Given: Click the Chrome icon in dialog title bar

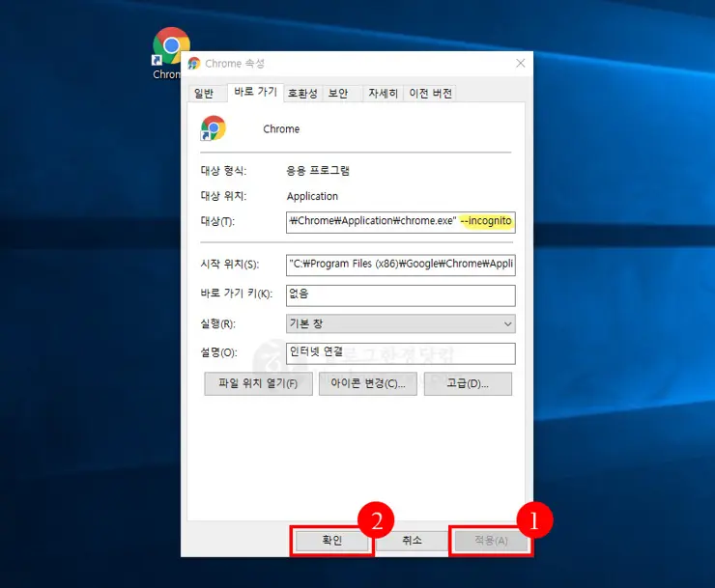Looking at the screenshot, I should coord(194,64).
